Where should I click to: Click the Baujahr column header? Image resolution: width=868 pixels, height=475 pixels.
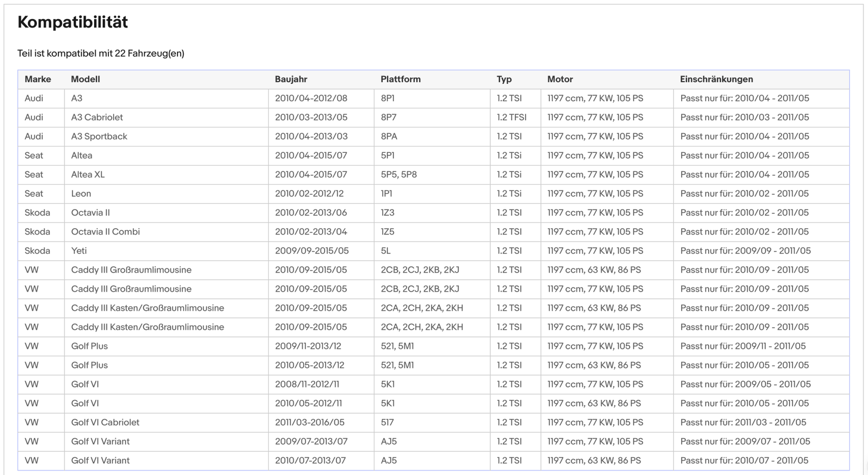point(291,79)
